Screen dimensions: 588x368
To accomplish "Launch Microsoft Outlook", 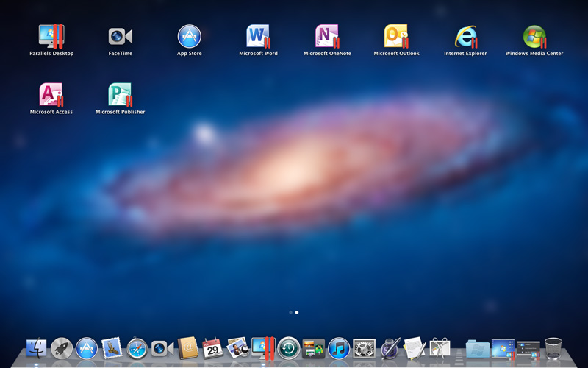I will 396,36.
